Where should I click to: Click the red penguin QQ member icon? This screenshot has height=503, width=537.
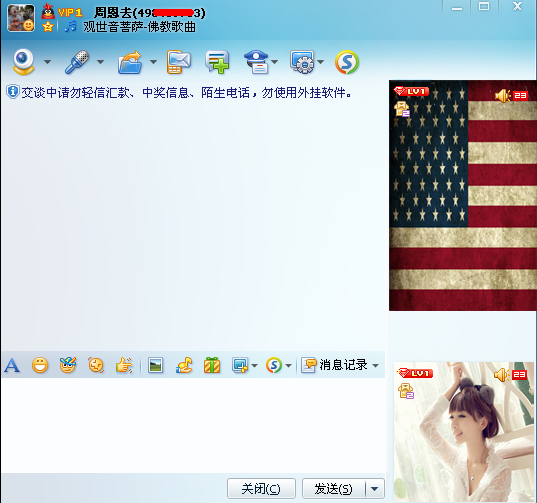tap(48, 11)
